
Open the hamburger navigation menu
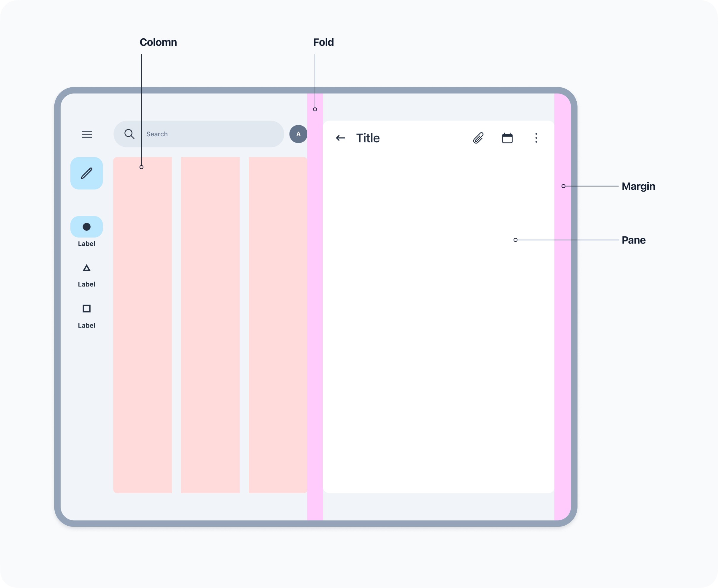tap(87, 134)
